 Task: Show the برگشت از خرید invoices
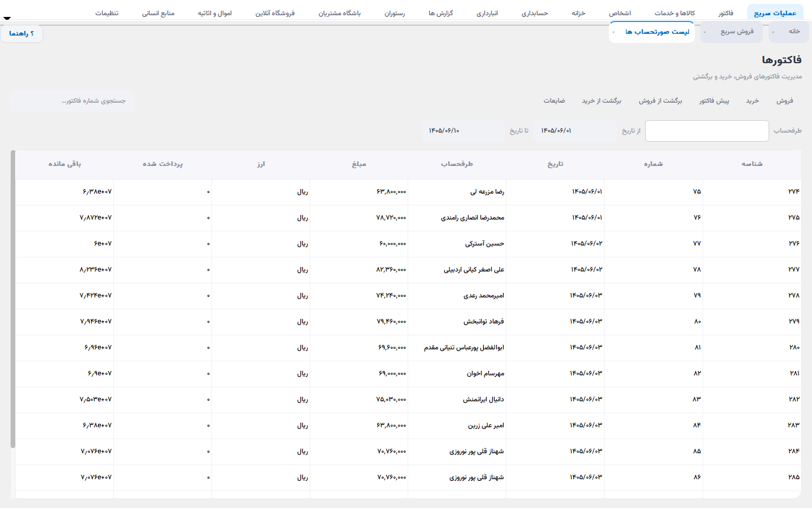[601, 101]
